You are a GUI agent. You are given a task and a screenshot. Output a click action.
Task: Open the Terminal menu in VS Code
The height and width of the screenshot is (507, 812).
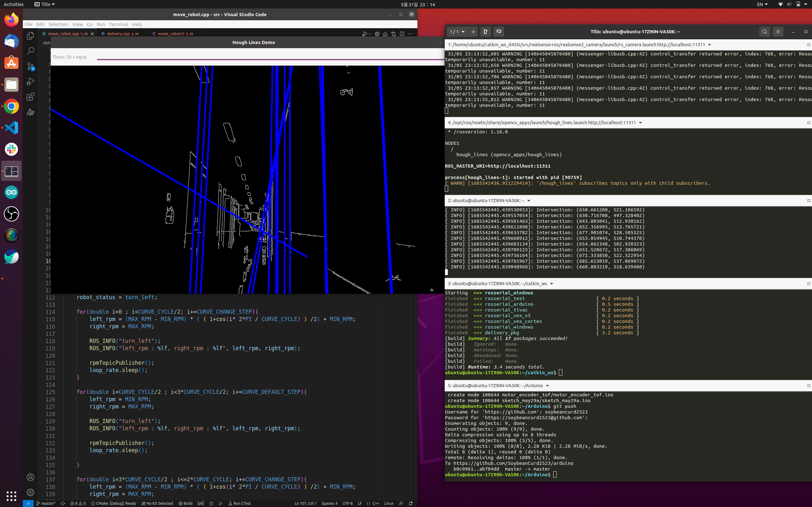tap(118, 24)
